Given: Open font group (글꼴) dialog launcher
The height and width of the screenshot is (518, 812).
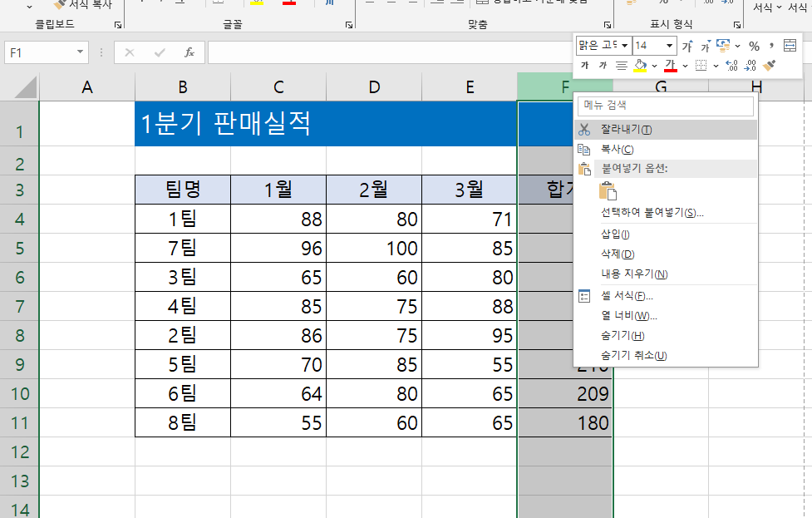Looking at the screenshot, I should click(x=349, y=24).
